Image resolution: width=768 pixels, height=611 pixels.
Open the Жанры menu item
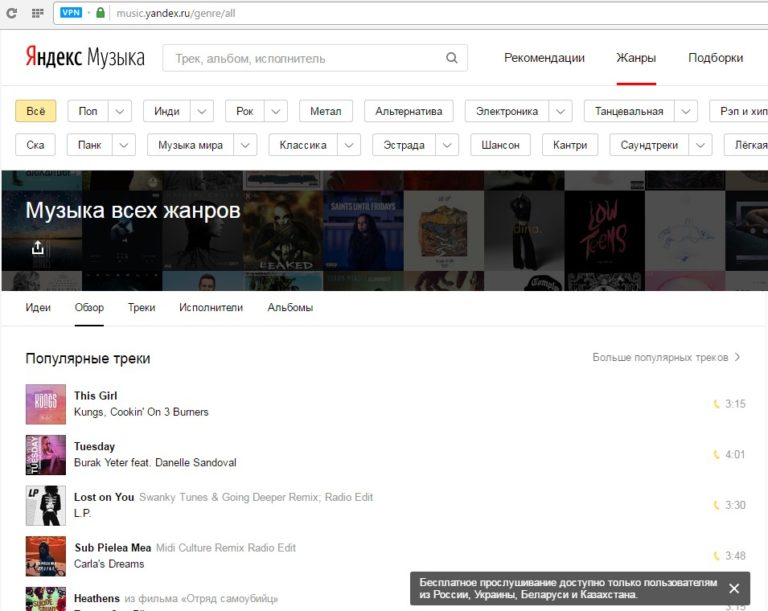[x=636, y=58]
